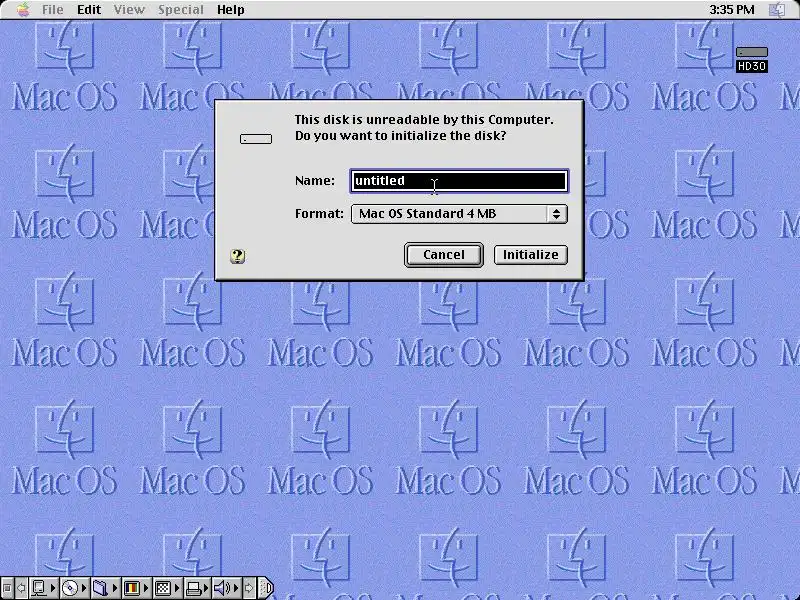Open the Edit menu

coord(89,9)
